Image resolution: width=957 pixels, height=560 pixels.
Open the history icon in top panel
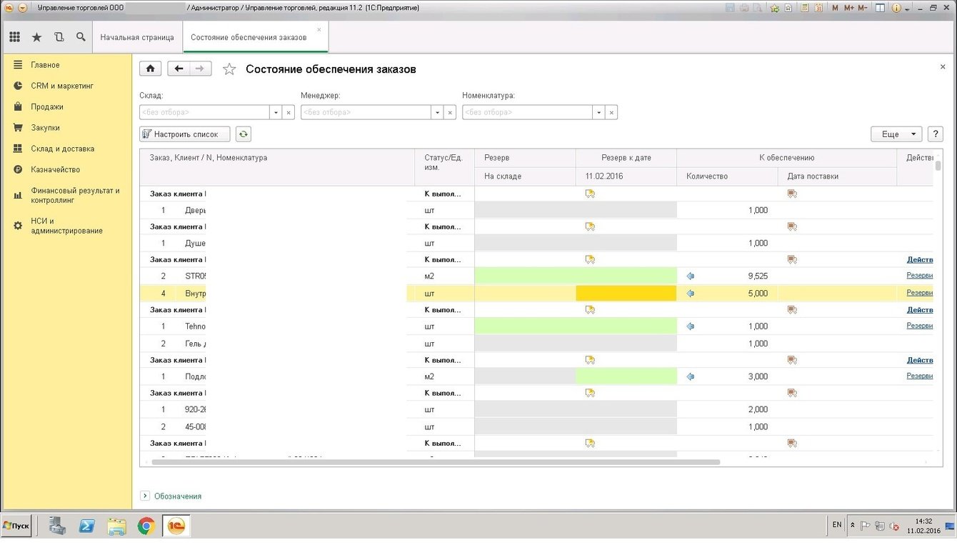coord(59,37)
